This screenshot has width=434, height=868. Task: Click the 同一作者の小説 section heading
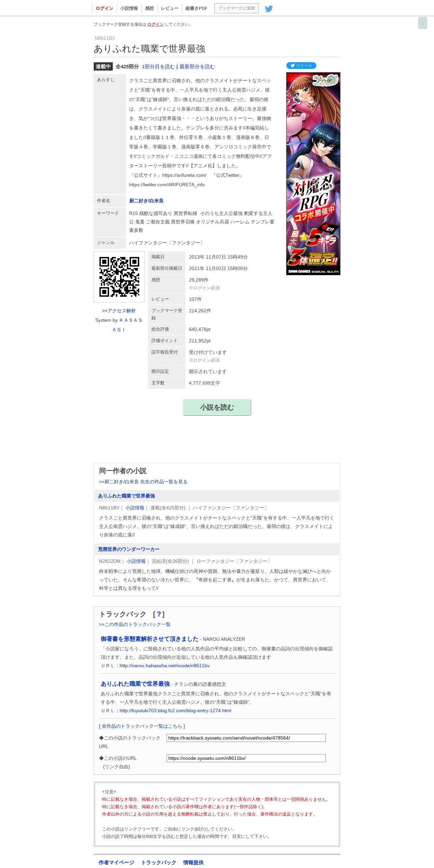[123, 471]
